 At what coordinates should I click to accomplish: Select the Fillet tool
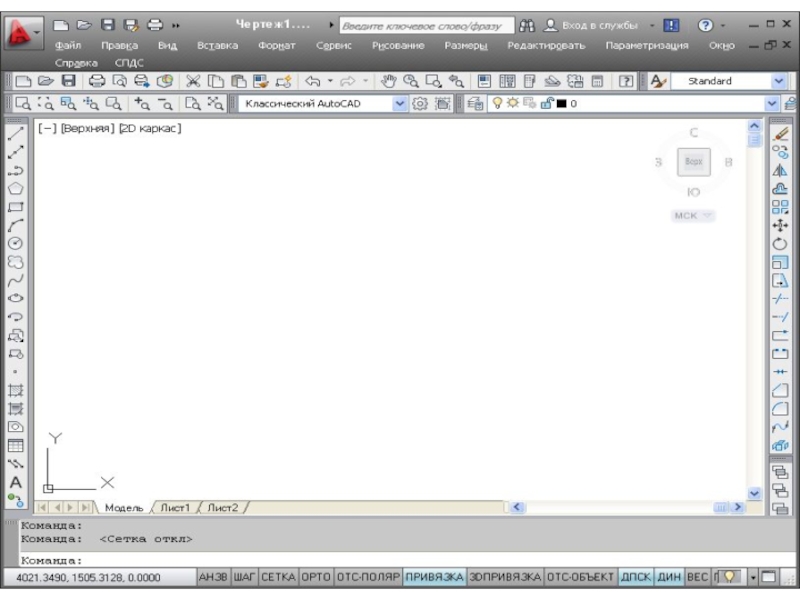[780, 409]
